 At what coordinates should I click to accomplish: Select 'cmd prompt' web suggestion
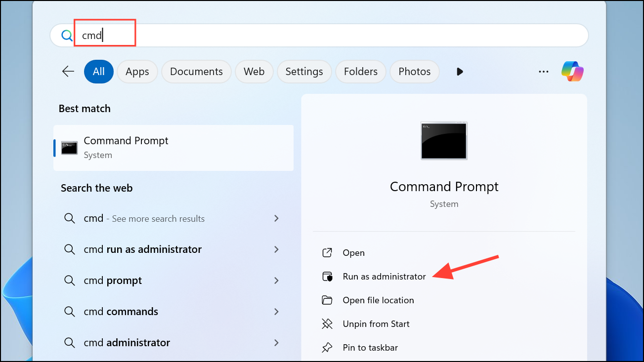(x=173, y=281)
